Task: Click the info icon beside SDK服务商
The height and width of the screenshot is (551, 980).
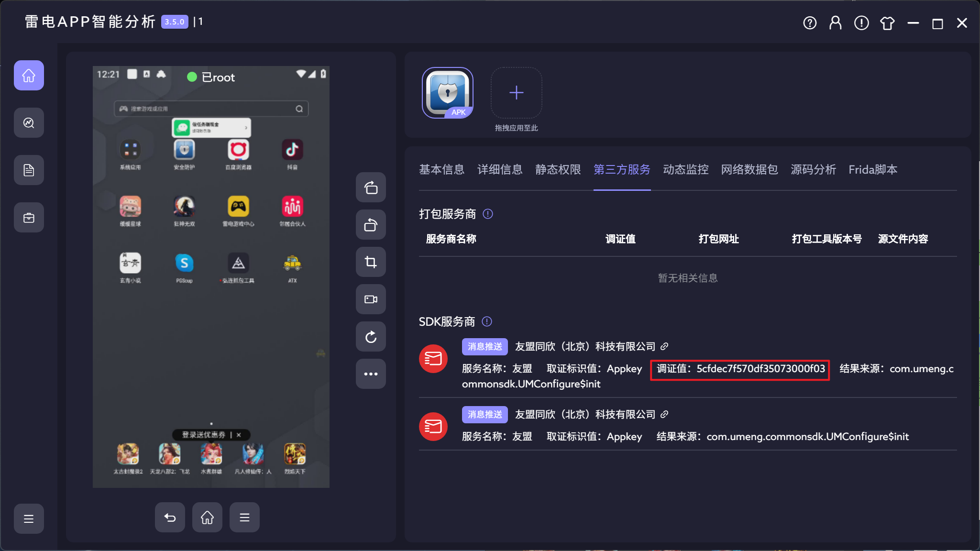Action: (x=487, y=322)
